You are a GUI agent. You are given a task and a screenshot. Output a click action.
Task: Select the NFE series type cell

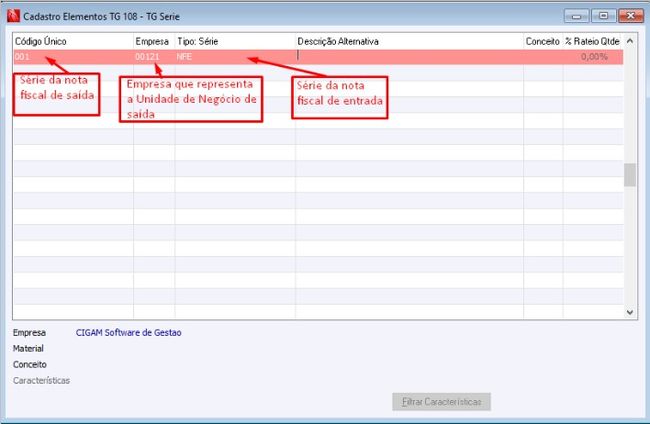[x=235, y=57]
